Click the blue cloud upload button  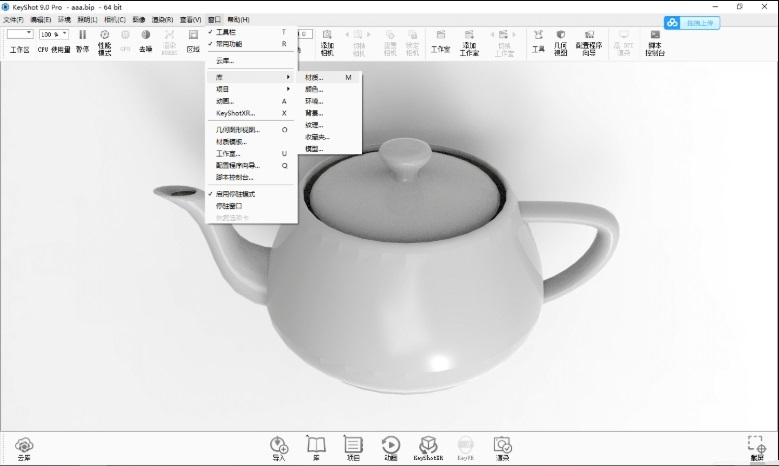(692, 23)
